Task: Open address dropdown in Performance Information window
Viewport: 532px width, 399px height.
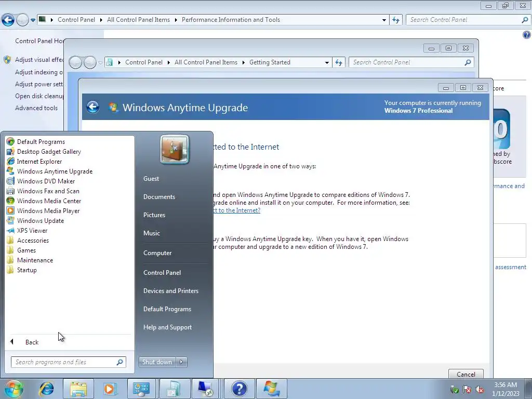Action: 384,20
